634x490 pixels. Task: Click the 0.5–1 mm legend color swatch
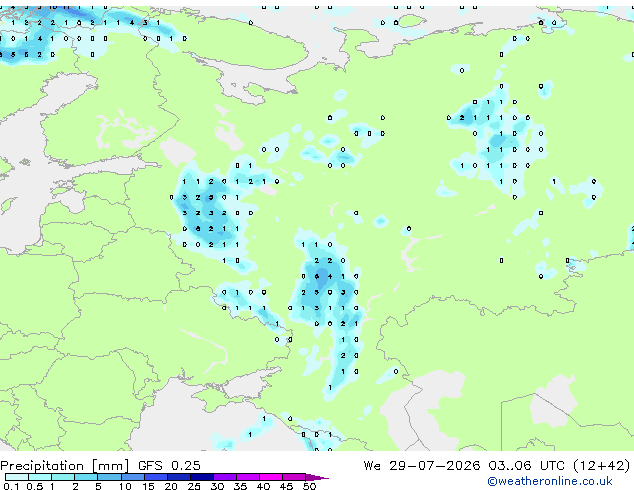click(x=40, y=477)
